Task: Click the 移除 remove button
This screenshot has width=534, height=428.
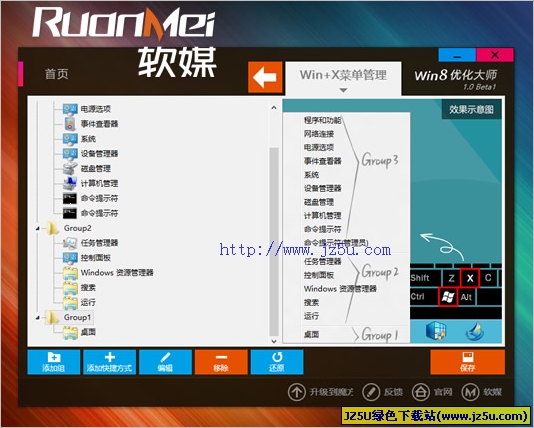Action: [x=221, y=362]
